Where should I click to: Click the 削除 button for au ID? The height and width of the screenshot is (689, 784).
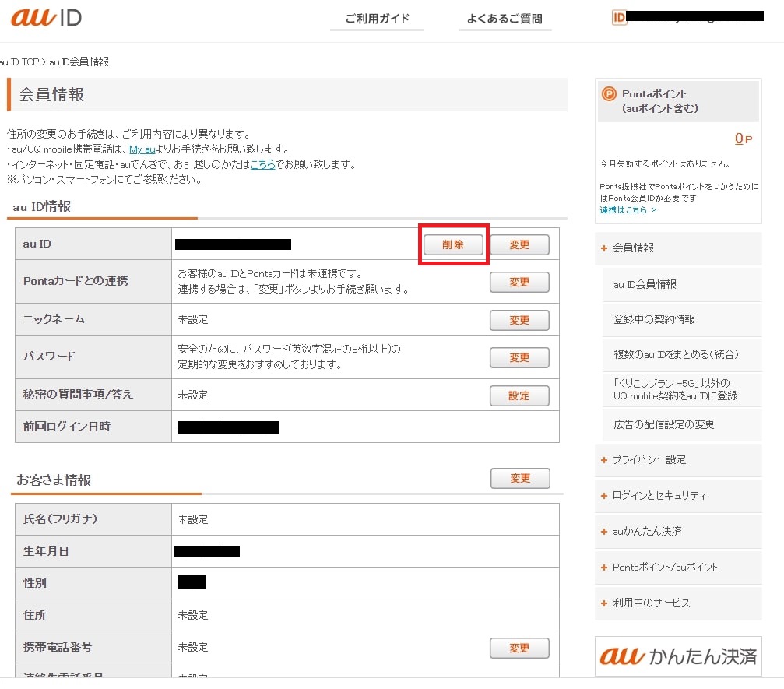(x=453, y=244)
